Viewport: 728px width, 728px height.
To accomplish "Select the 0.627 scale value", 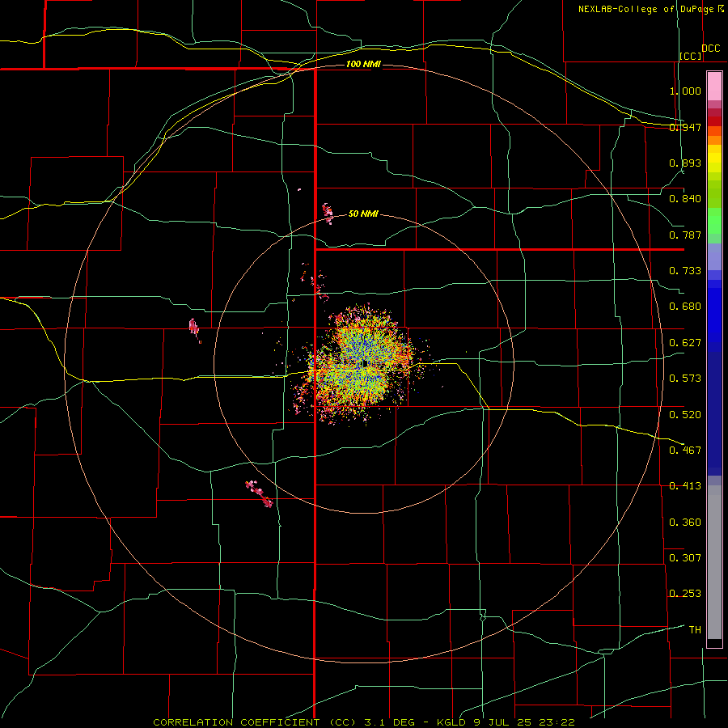I will [685, 343].
